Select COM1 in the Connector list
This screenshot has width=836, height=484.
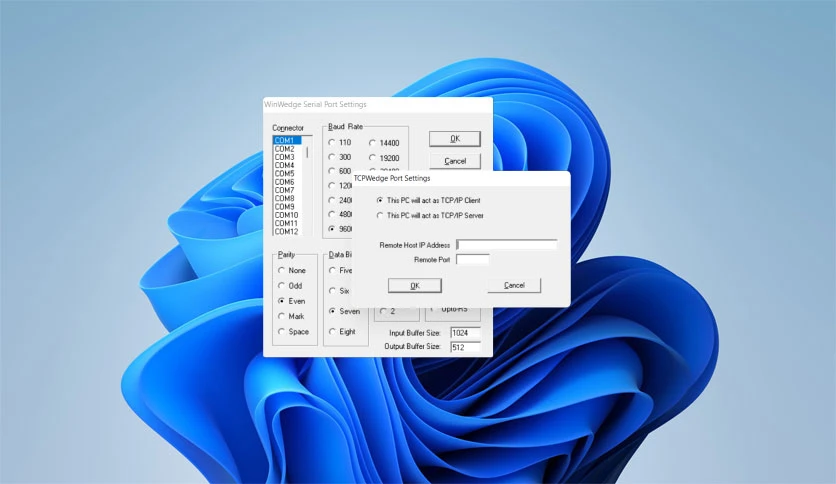coord(287,140)
